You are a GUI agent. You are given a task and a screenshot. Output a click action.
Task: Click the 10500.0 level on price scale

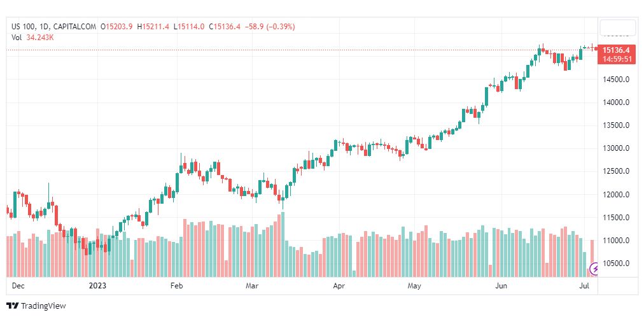[616, 264]
